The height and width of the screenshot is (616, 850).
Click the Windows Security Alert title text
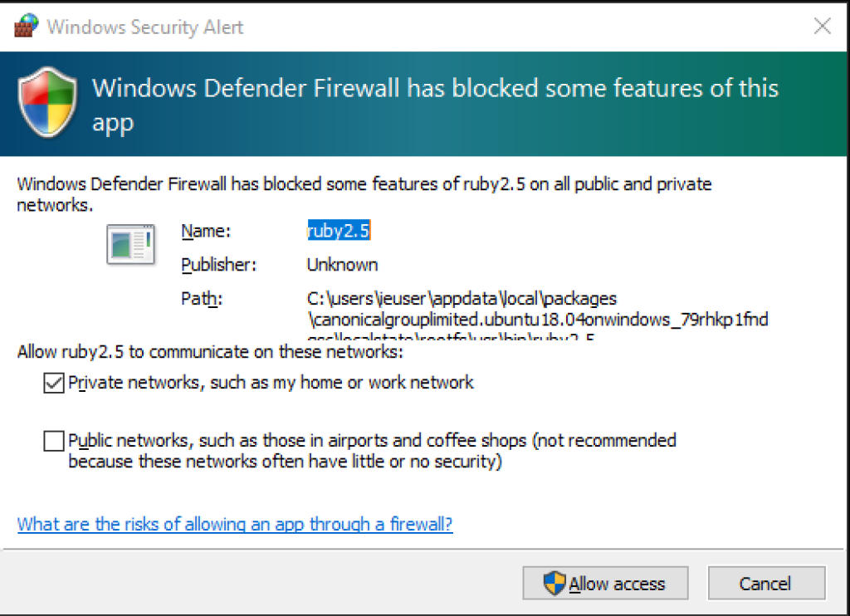tap(145, 27)
